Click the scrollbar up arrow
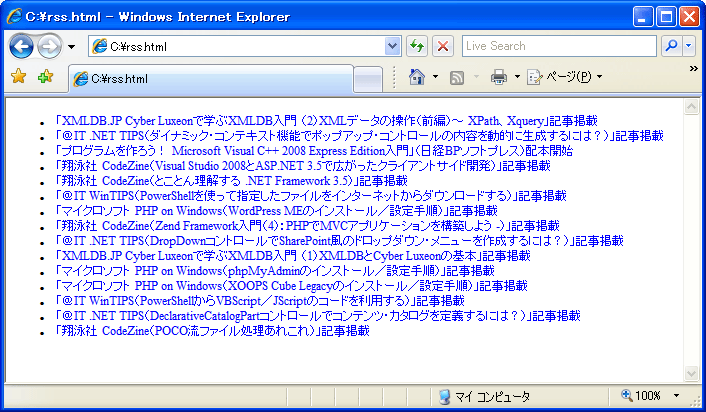 tap(691, 107)
